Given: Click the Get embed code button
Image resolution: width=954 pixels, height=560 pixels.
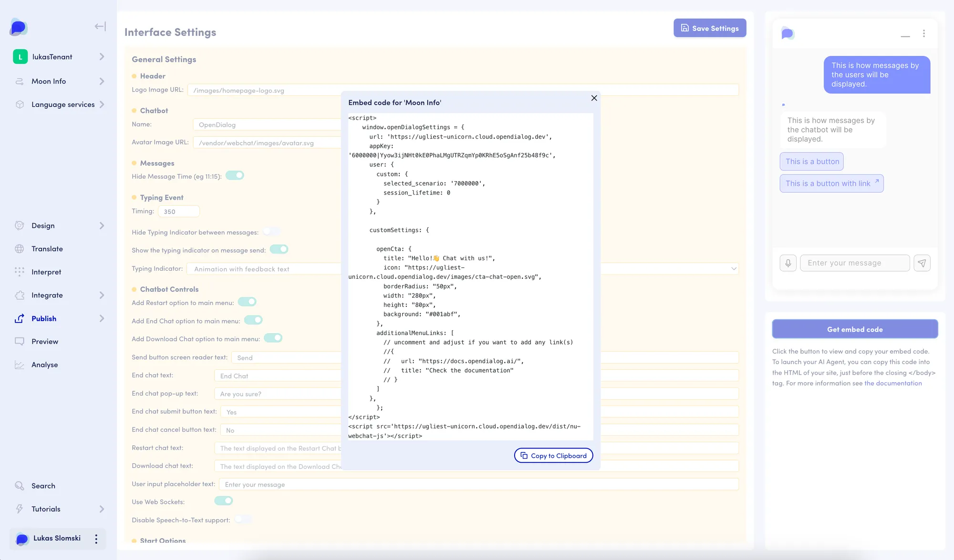Looking at the screenshot, I should pos(855,329).
